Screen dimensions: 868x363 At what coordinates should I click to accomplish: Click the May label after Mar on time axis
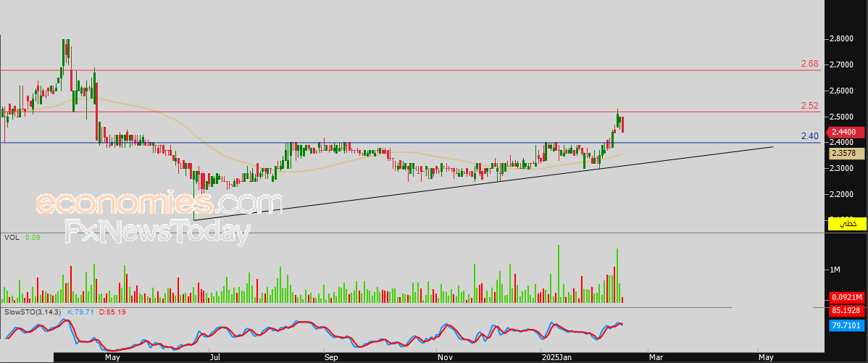click(766, 357)
